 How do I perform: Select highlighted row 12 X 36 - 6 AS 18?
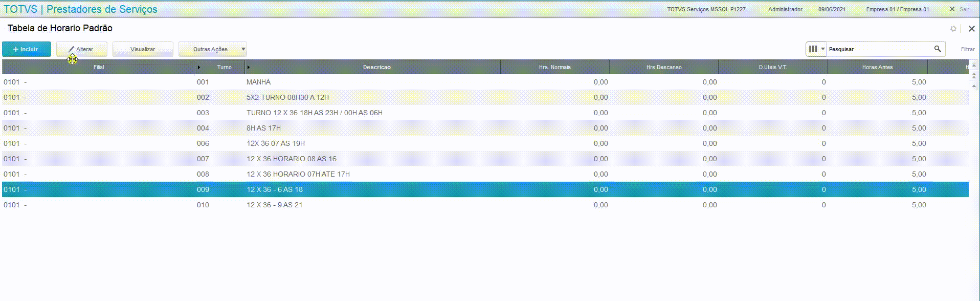pos(485,189)
